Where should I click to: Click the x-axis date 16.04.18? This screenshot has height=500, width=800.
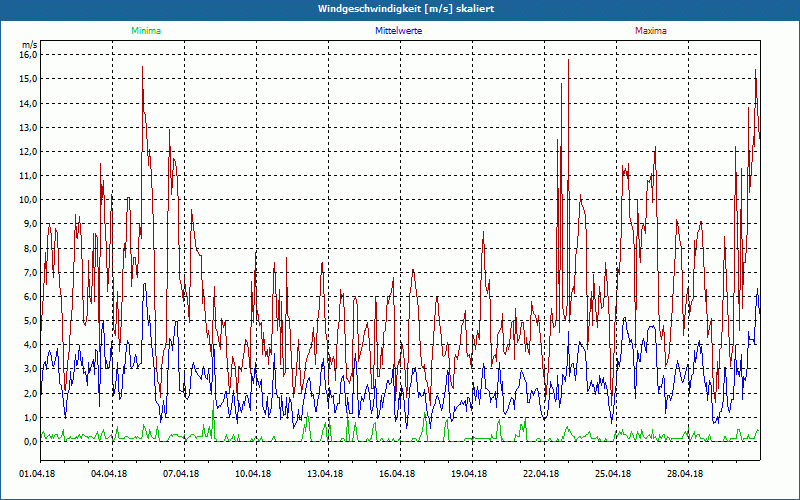click(x=397, y=474)
